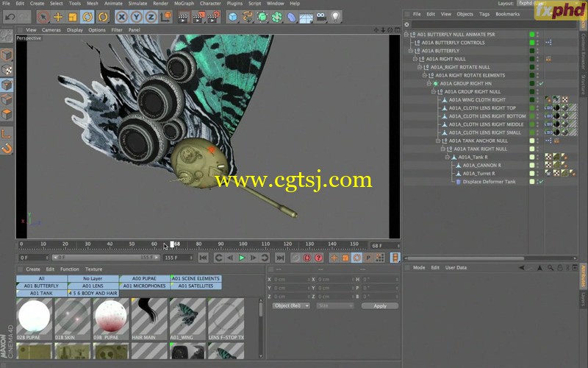Select the Rotate tool
The width and height of the screenshot is (588, 368).
coord(87,17)
